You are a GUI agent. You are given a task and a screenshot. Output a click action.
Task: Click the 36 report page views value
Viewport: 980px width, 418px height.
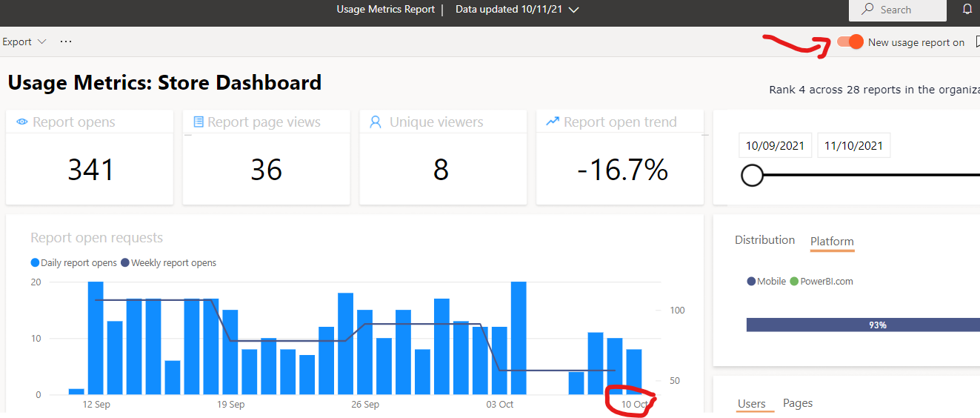click(x=266, y=170)
